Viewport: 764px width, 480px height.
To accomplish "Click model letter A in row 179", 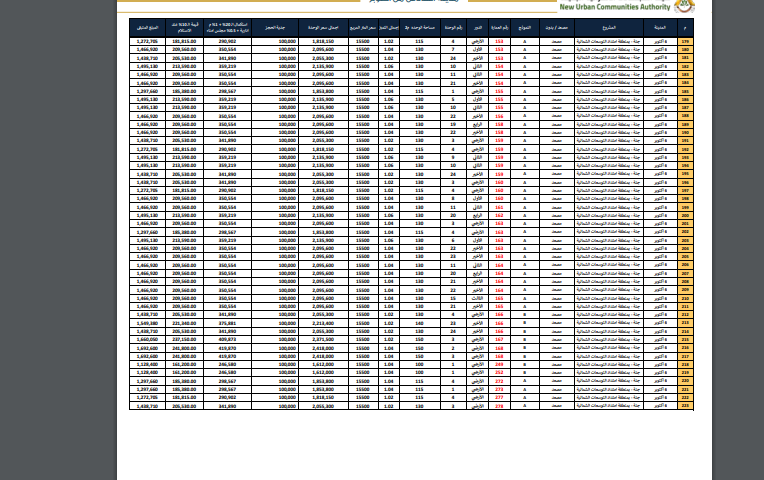I will (525, 41).
